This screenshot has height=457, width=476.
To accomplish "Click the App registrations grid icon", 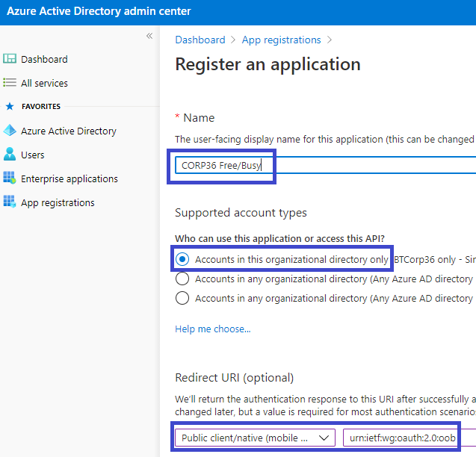I will pos(10,202).
